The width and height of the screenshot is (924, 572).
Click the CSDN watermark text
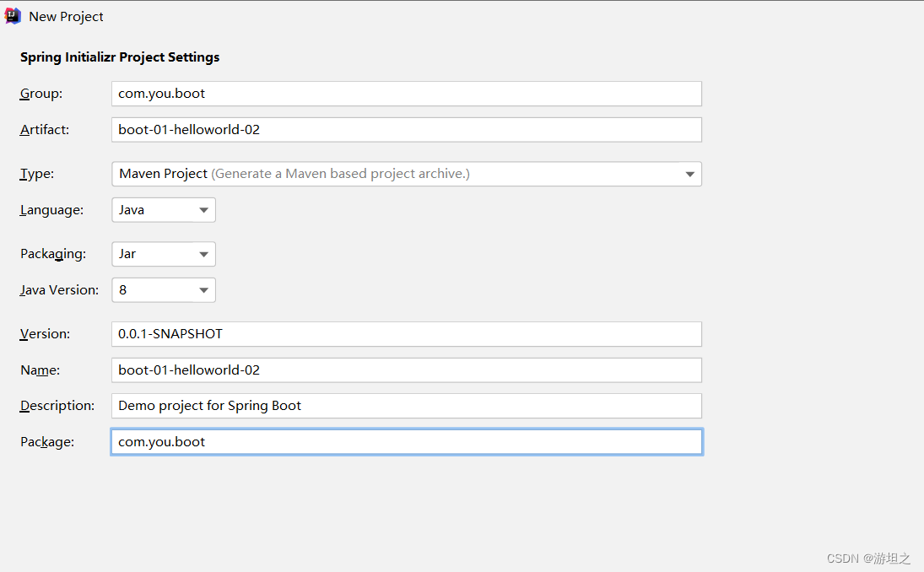click(x=868, y=558)
